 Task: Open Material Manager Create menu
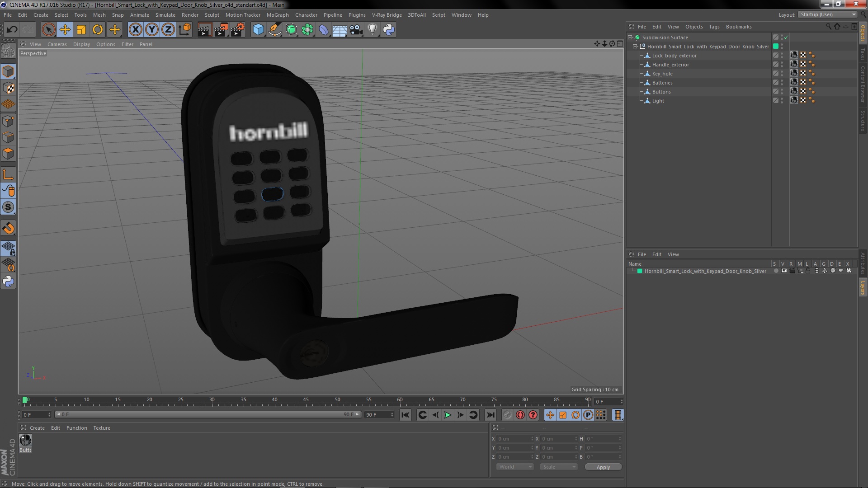tap(37, 428)
